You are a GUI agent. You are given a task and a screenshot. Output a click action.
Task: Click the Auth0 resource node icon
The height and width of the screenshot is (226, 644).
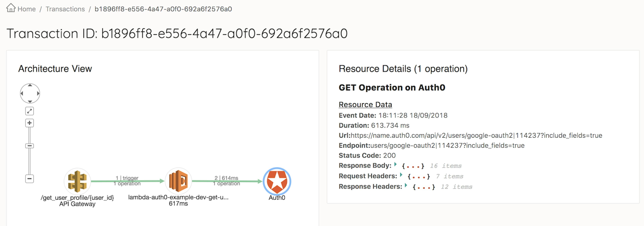click(x=277, y=181)
